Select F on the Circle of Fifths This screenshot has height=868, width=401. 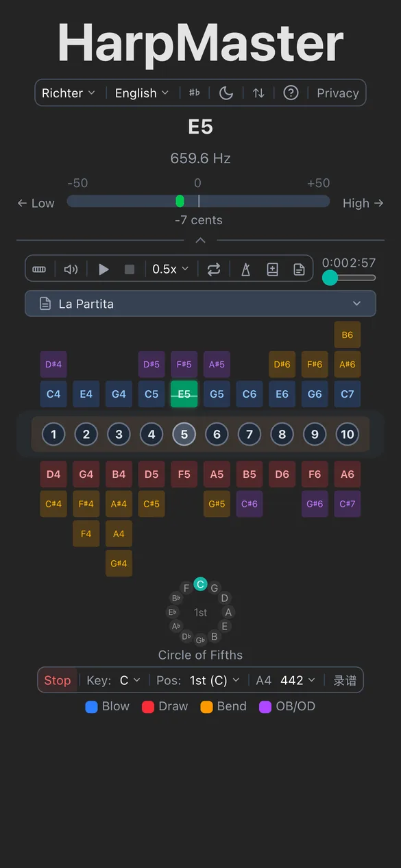click(186, 588)
